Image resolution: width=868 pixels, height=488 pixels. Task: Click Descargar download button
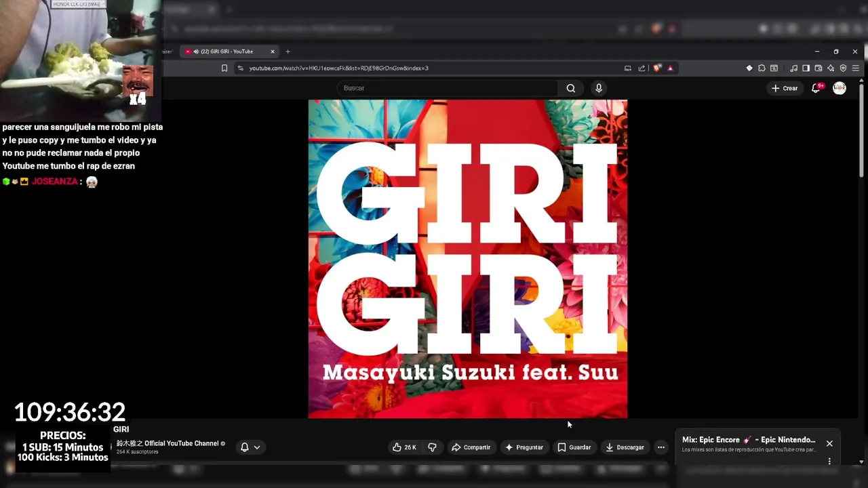click(625, 447)
